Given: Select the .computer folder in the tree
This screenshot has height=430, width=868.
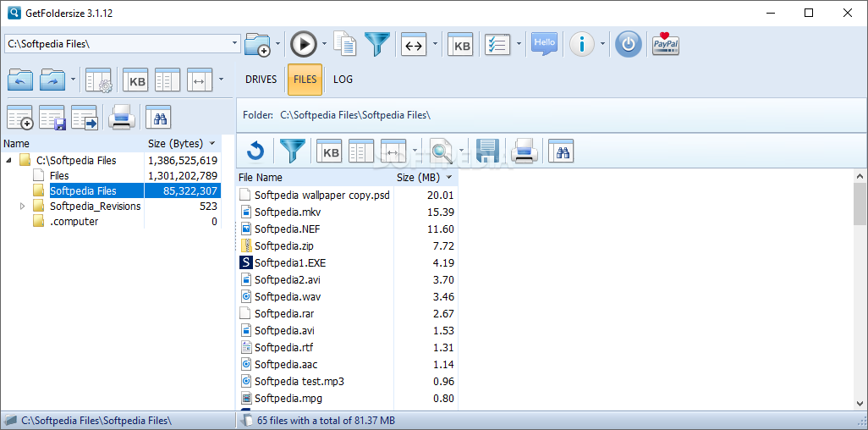Looking at the screenshot, I should click(x=74, y=221).
